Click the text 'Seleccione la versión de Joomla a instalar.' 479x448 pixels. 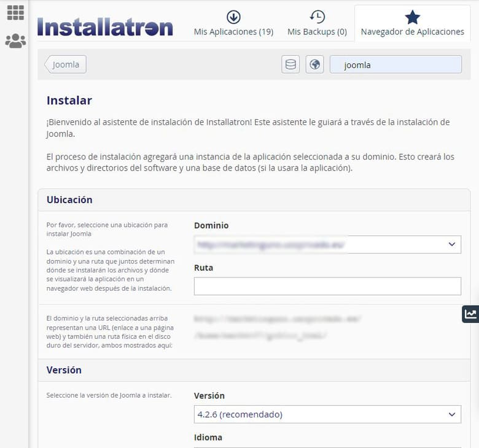click(x=109, y=395)
